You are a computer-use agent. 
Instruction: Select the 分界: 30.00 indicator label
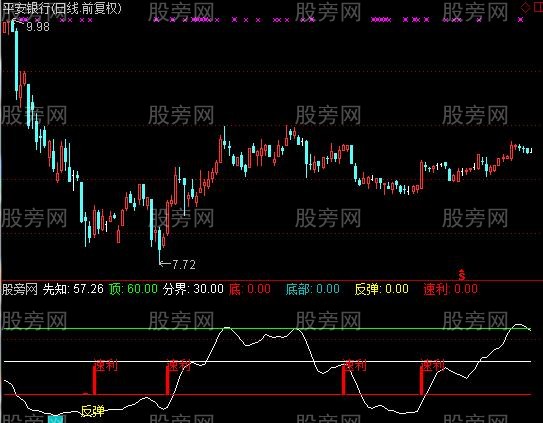[193, 289]
